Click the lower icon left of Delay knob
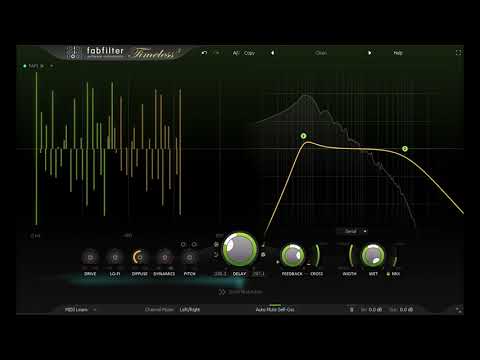The height and width of the screenshot is (360, 480). (x=216, y=255)
